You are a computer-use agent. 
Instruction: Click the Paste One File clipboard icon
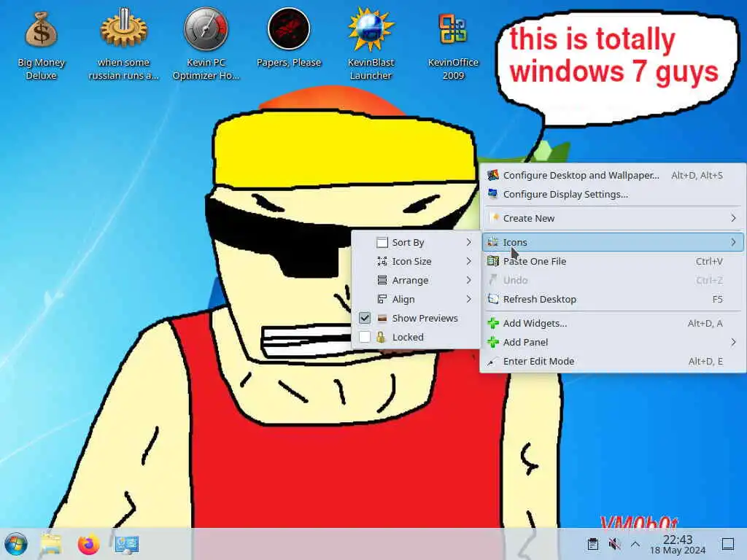tap(493, 261)
